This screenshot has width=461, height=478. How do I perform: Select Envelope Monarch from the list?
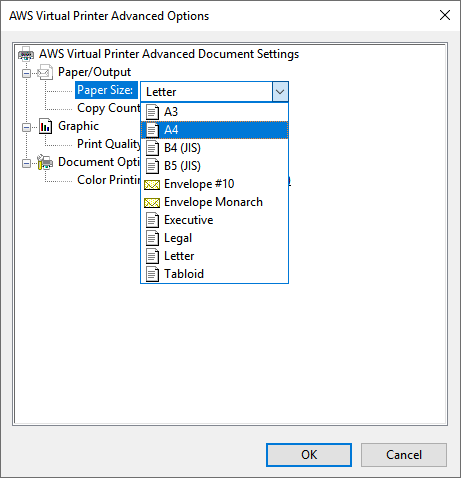click(x=214, y=202)
